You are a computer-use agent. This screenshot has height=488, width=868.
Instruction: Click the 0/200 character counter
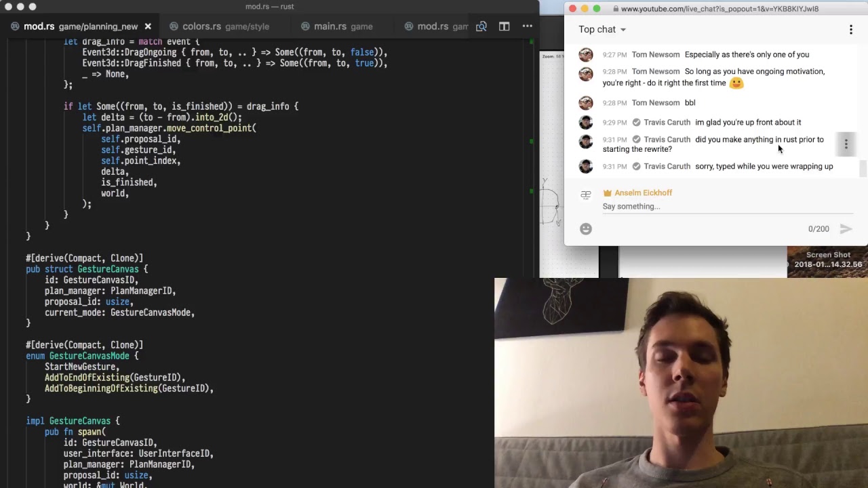point(818,229)
